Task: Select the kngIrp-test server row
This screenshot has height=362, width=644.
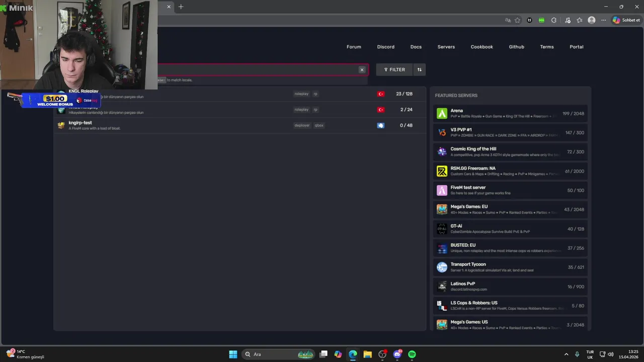Action: (x=240, y=125)
